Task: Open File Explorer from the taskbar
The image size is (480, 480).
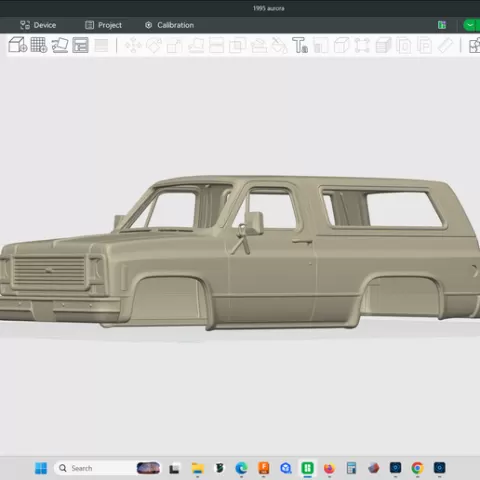Action: 197,468
